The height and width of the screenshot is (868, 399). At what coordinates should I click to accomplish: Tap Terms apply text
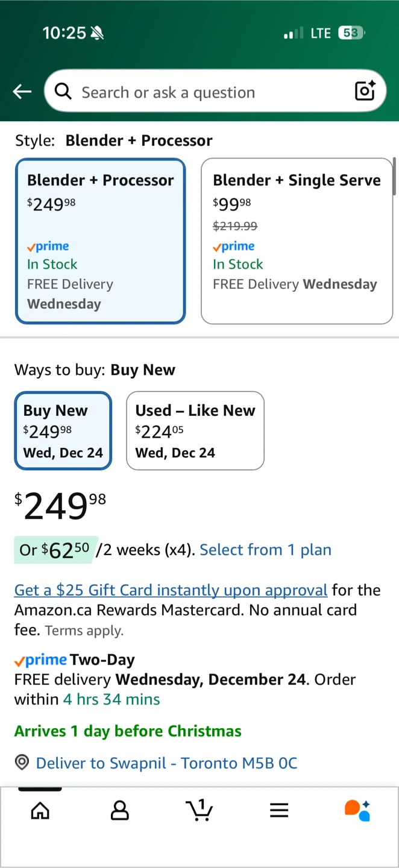[x=84, y=631]
